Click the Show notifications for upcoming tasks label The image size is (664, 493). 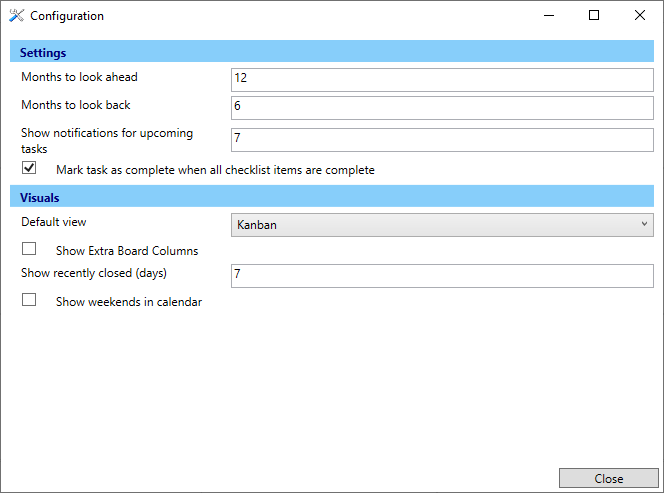tap(107, 141)
